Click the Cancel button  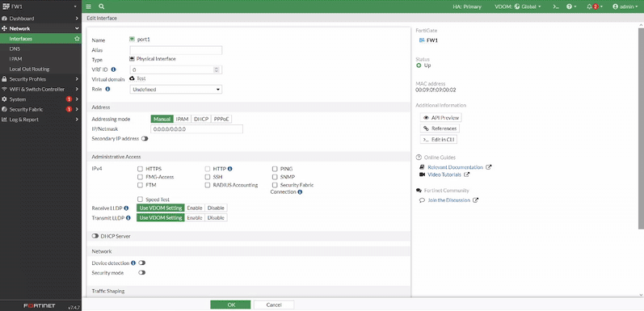click(x=274, y=305)
